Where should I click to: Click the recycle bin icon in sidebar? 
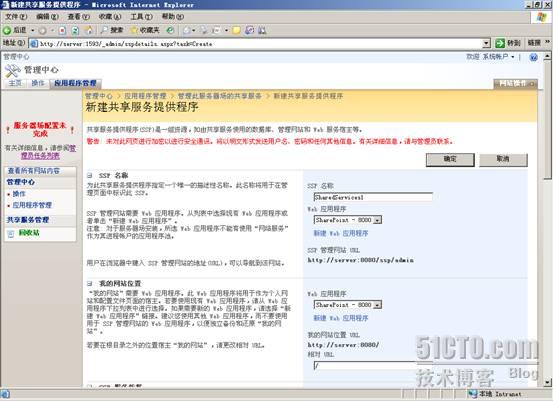pyautogui.click(x=11, y=233)
